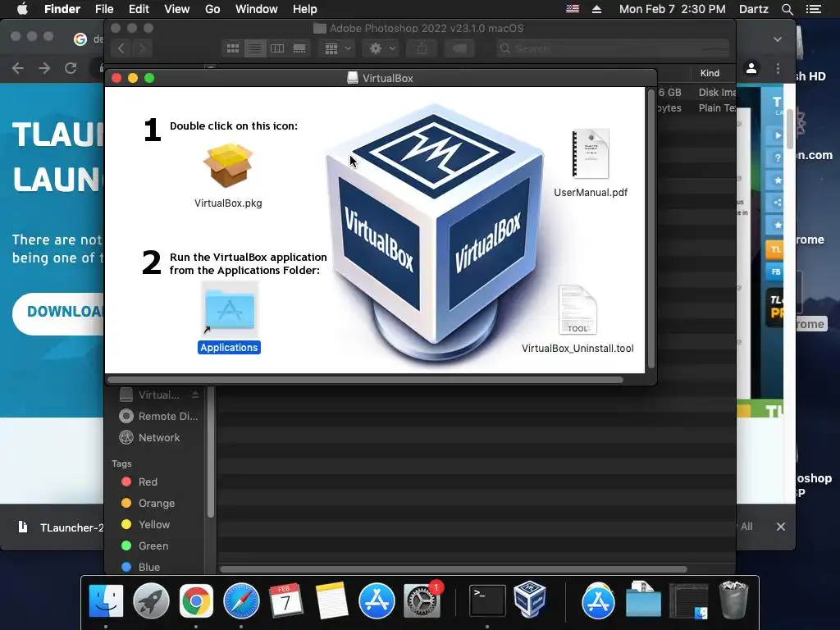Close the Chrome downloads bar
Viewport: 840px width, 630px height.
[x=781, y=527]
